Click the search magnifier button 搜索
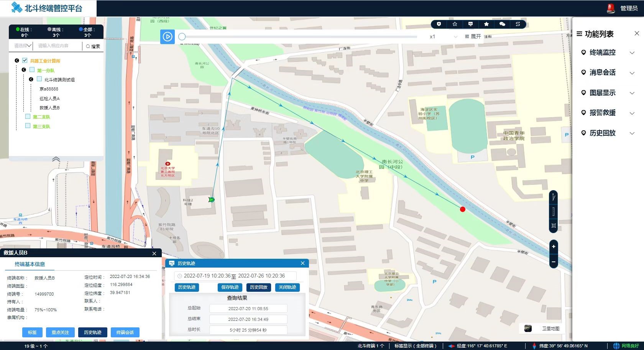 (x=93, y=46)
